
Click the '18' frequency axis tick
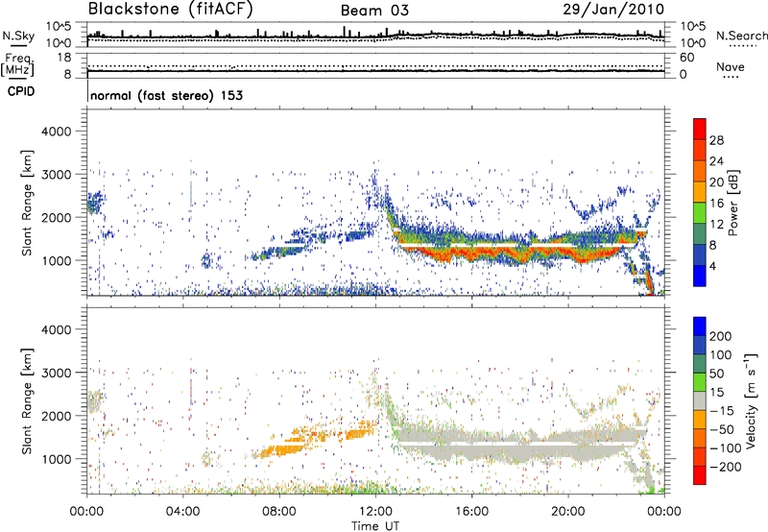tap(64, 58)
